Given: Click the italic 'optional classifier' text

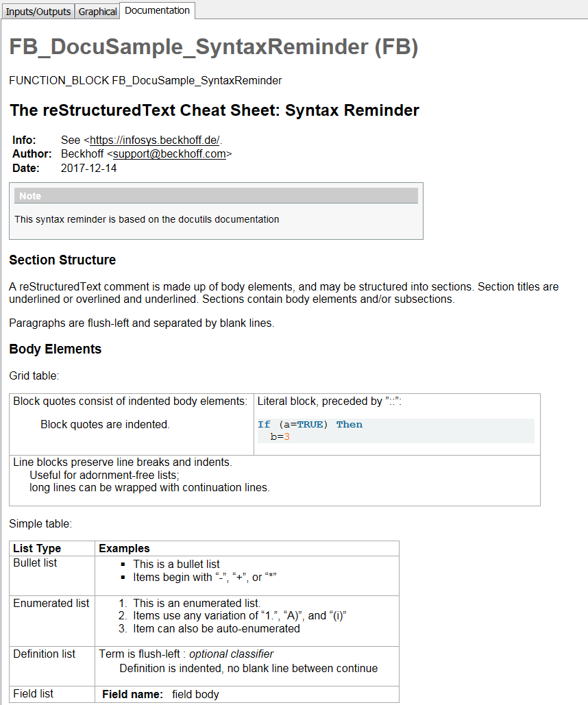Looking at the screenshot, I should [x=231, y=654].
